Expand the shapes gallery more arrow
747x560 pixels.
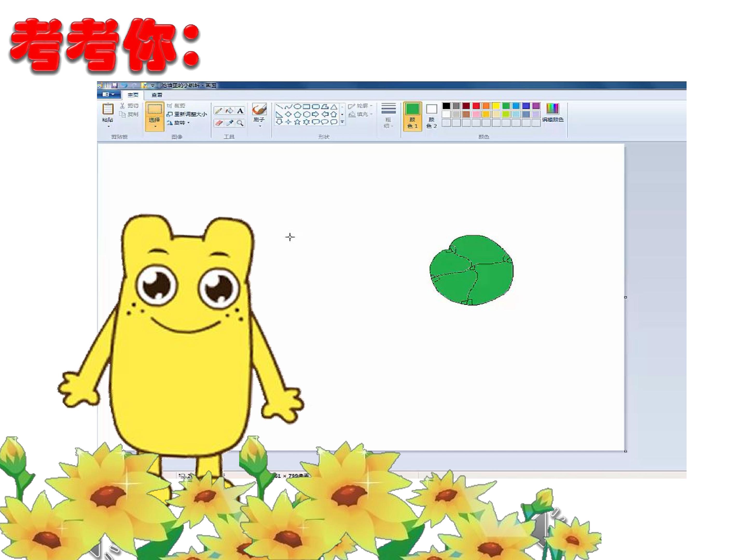(342, 122)
